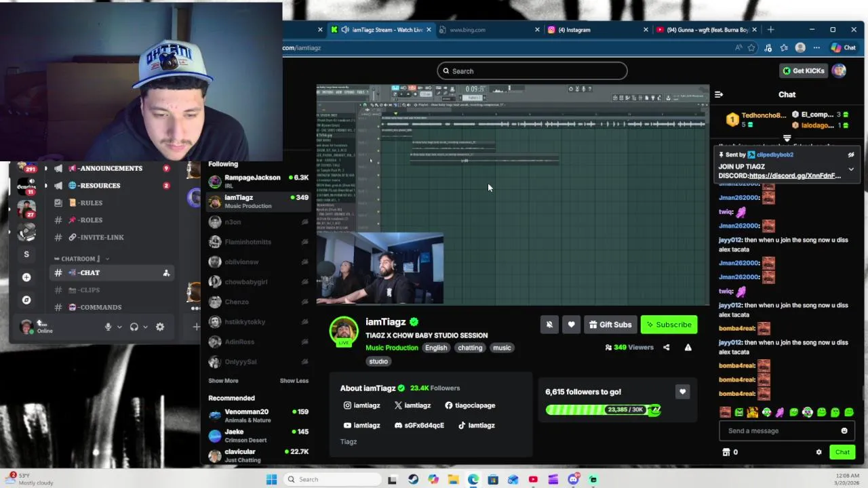Deafen with Discord headphones icon
Screen dimensions: 868x488
(x=134, y=327)
